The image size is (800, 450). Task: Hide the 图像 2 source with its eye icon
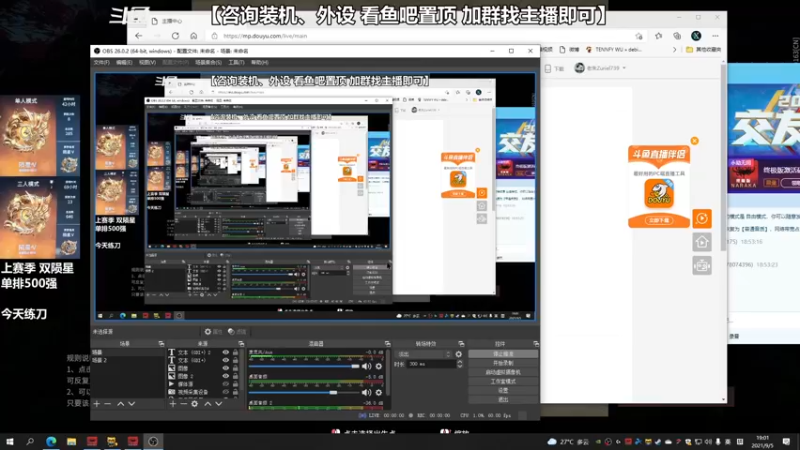click(x=226, y=376)
